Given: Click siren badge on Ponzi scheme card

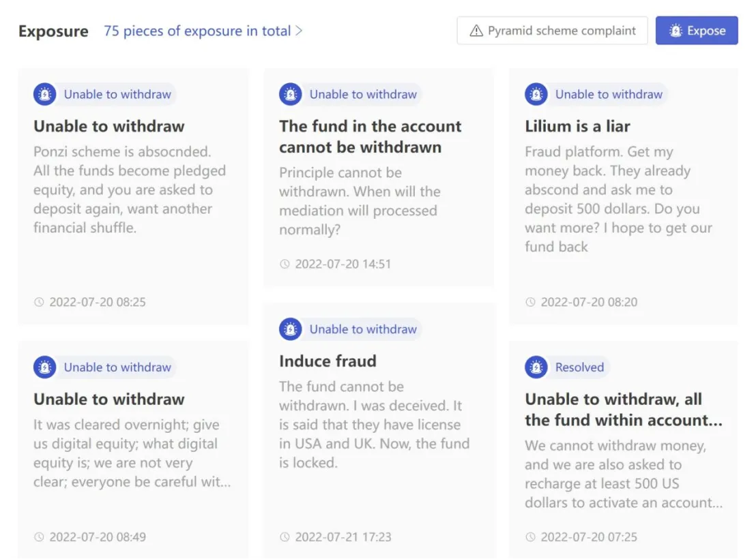Looking at the screenshot, I should tap(45, 94).
